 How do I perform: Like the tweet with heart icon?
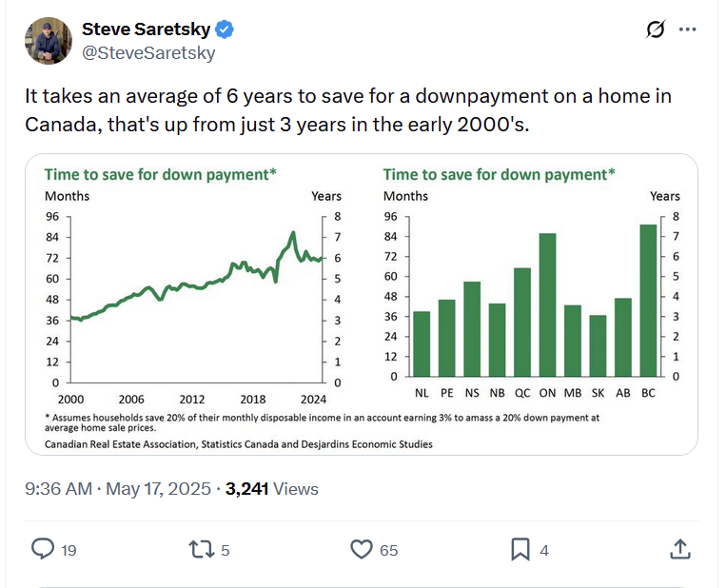(x=362, y=550)
